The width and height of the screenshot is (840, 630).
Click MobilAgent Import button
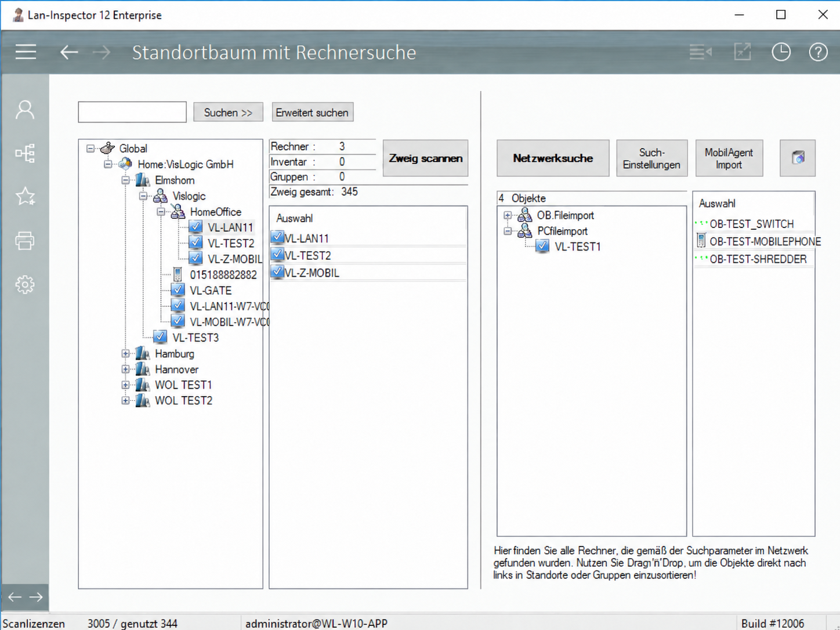pos(729,158)
